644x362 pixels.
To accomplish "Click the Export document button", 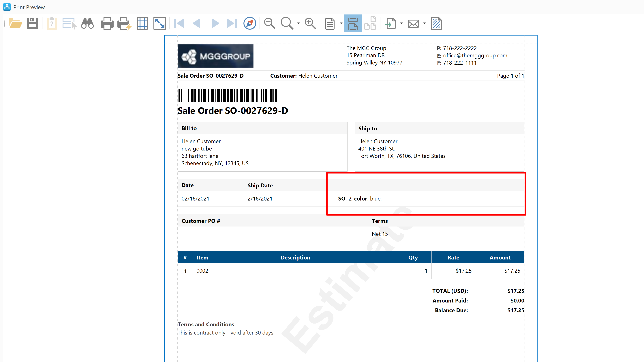I will tap(390, 24).
